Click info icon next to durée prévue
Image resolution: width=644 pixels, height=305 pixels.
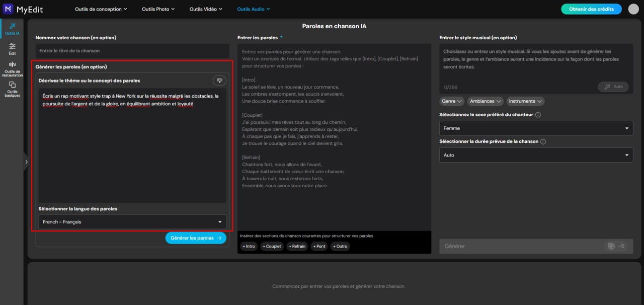[x=543, y=141]
